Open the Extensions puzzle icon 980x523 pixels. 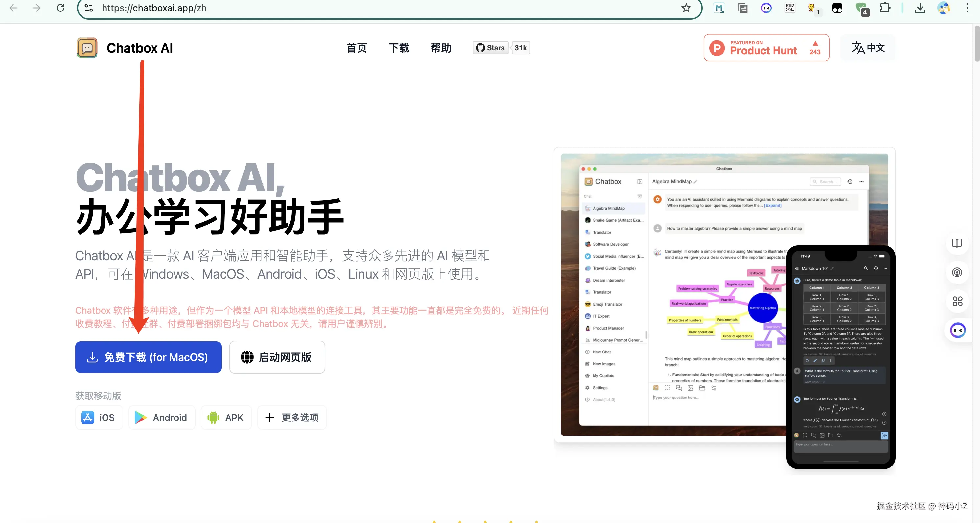885,8
